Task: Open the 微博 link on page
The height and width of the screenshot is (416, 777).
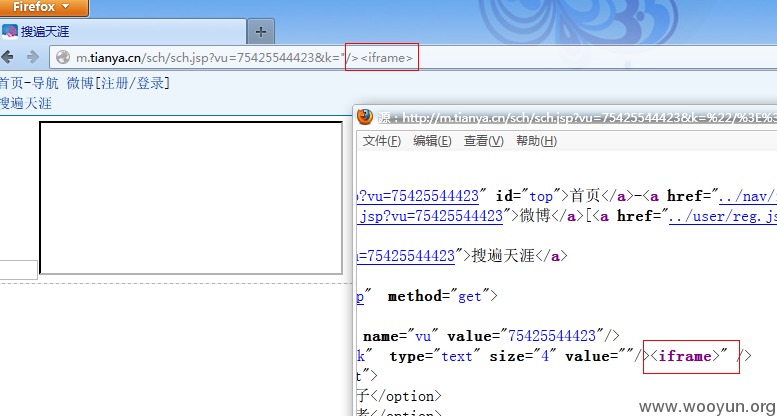Action: point(80,83)
